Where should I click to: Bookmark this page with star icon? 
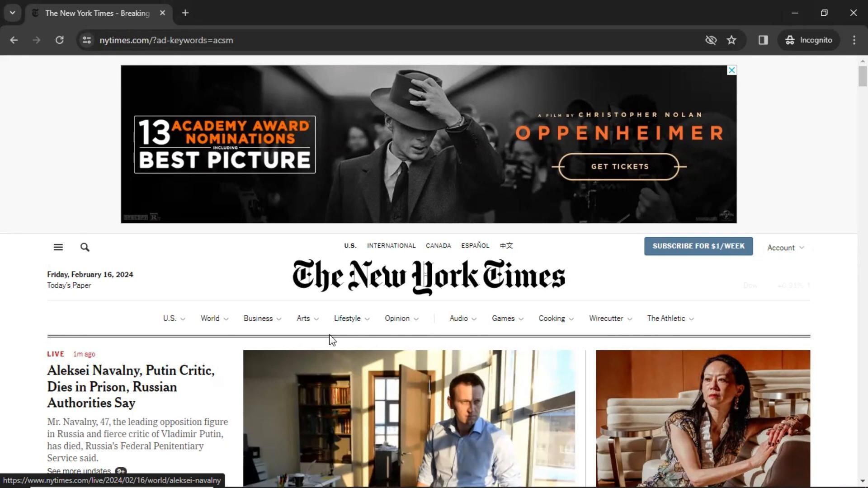pos(731,40)
